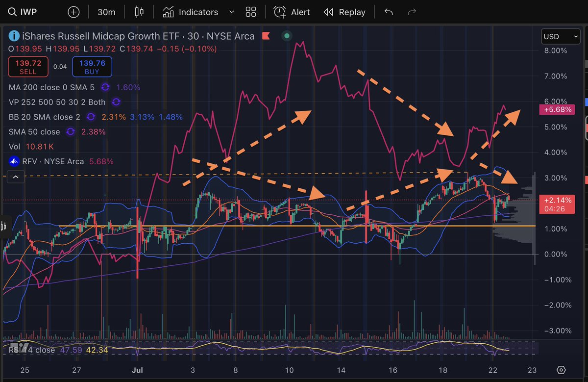Click the 42.34 RSI average value
Image resolution: width=588 pixels, height=382 pixels.
pos(96,350)
